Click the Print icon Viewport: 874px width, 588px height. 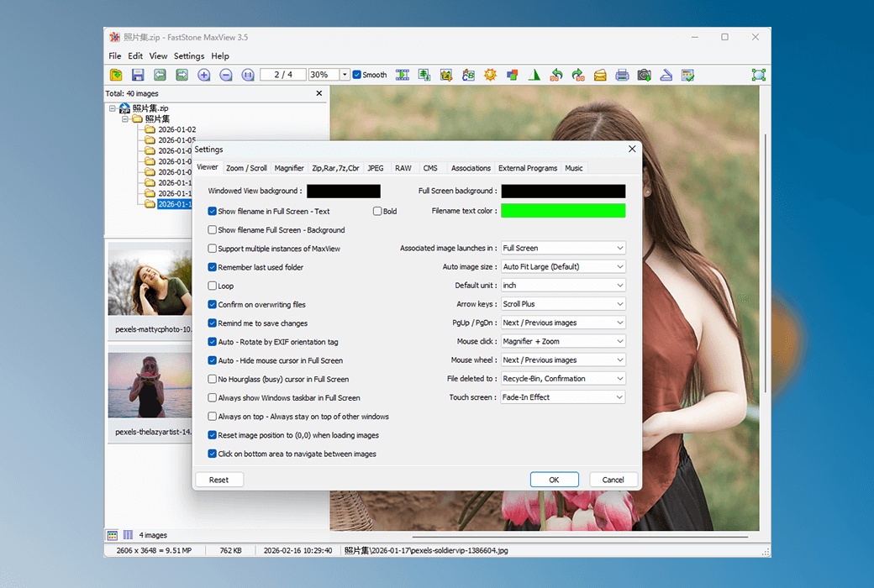tap(622, 75)
